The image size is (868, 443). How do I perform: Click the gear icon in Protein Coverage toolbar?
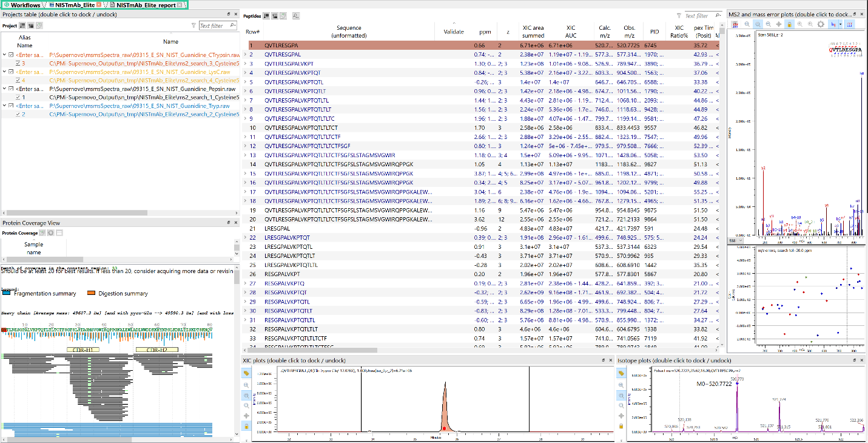(51, 233)
